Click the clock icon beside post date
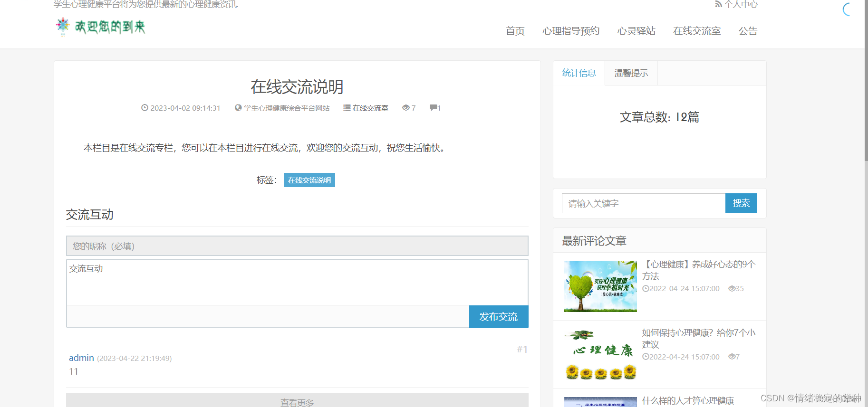Screen dimensions: 868x407 pyautogui.click(x=145, y=108)
